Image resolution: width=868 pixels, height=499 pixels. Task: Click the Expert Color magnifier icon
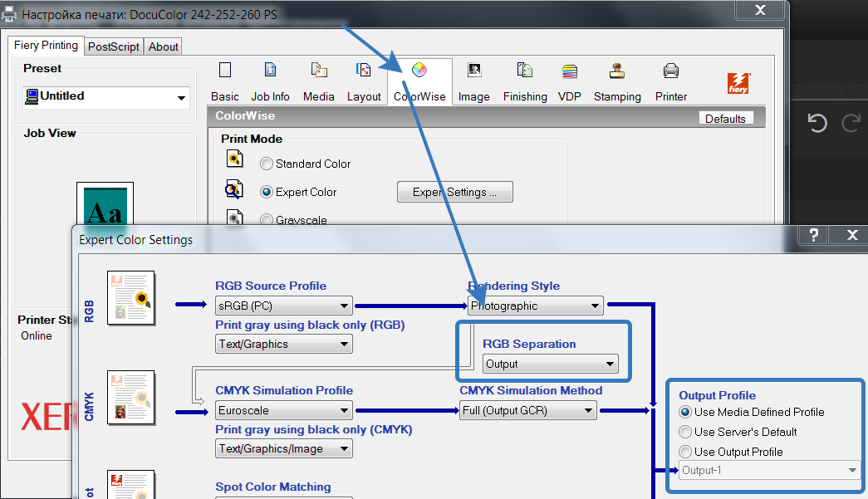[x=233, y=189]
